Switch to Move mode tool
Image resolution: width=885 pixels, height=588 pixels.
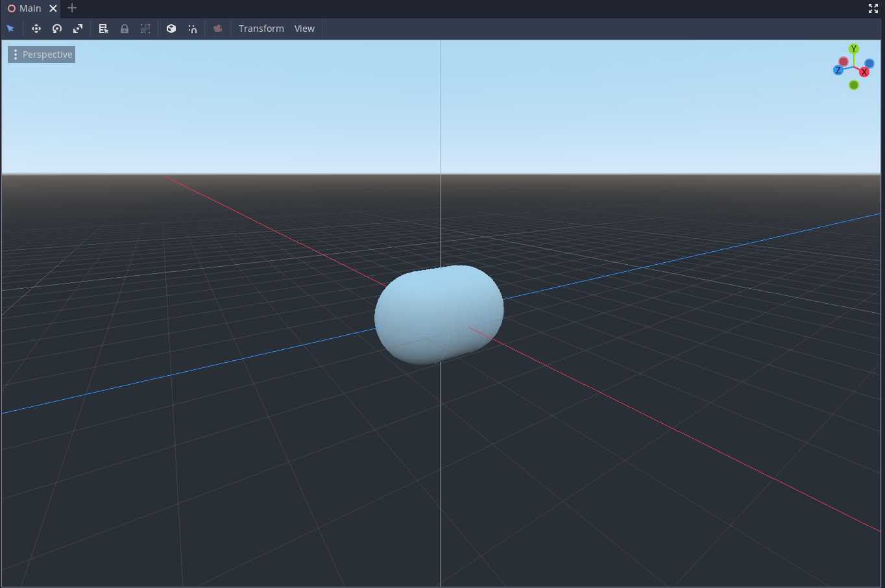pos(36,29)
